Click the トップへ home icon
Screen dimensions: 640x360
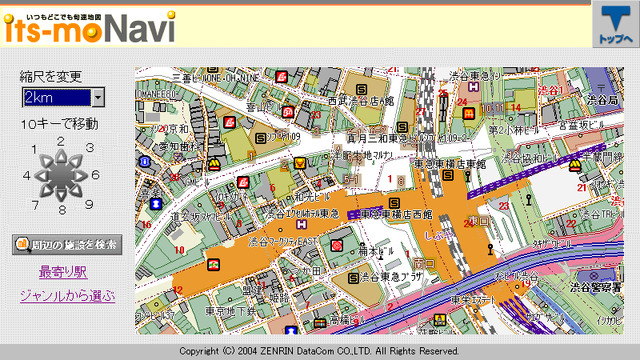point(616,24)
